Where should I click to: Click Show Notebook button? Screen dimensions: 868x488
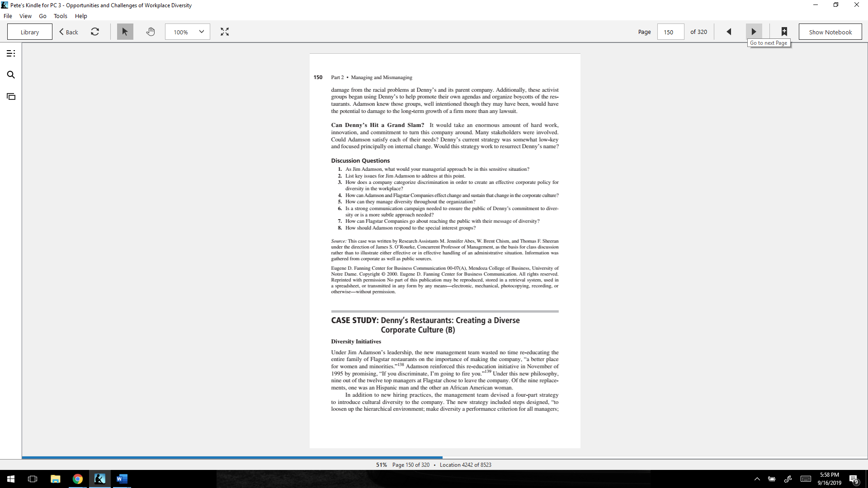pyautogui.click(x=830, y=32)
